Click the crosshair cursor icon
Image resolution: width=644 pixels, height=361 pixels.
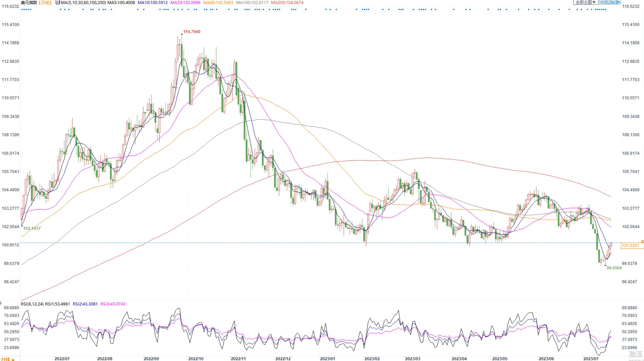coord(602,2)
